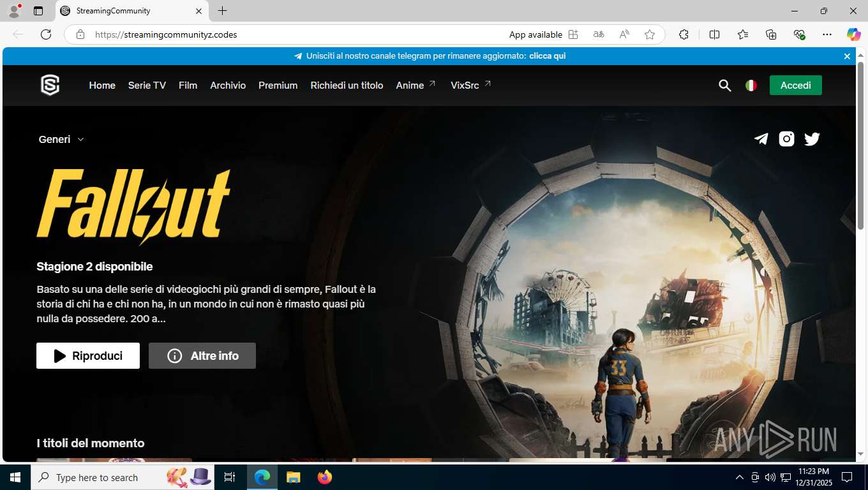Select the StreamingCommunity browser tab
The width and height of the screenshot is (868, 490).
(x=131, y=11)
